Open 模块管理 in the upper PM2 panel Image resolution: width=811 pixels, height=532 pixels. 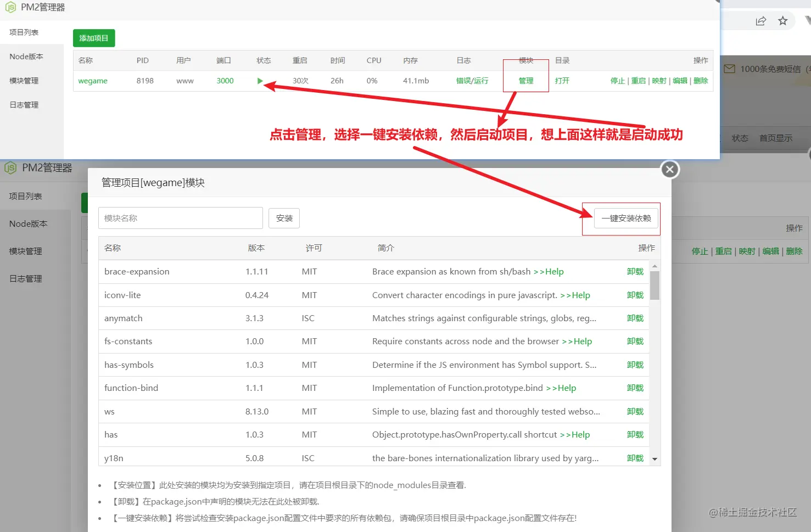click(24, 81)
